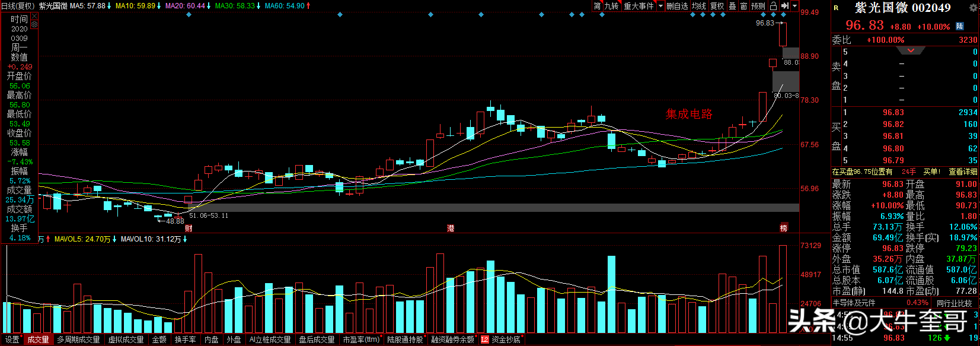Click the 总市值 587.6亿 value
The width and height of the screenshot is (980, 346).
[888, 269]
